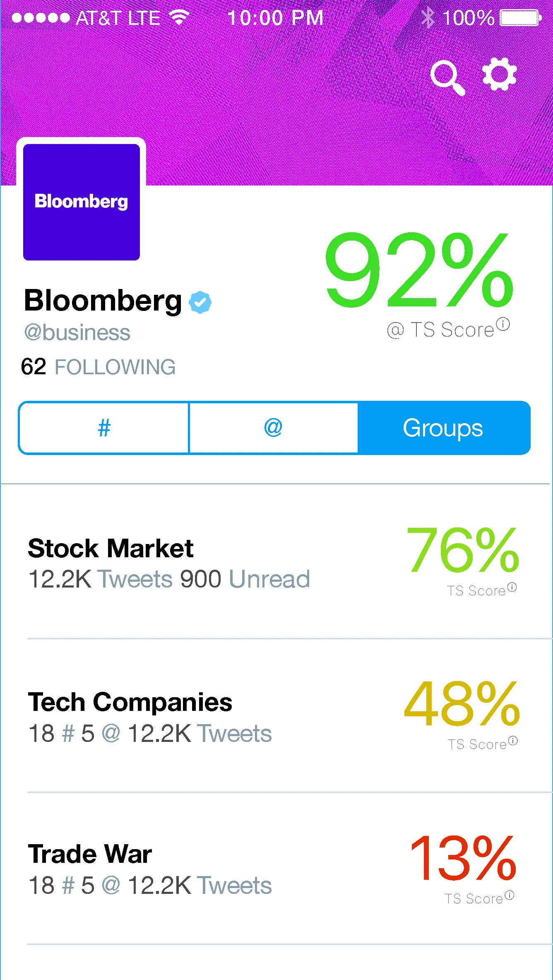The width and height of the screenshot is (553, 980).
Task: Open search with the magnifier icon
Action: click(x=448, y=78)
